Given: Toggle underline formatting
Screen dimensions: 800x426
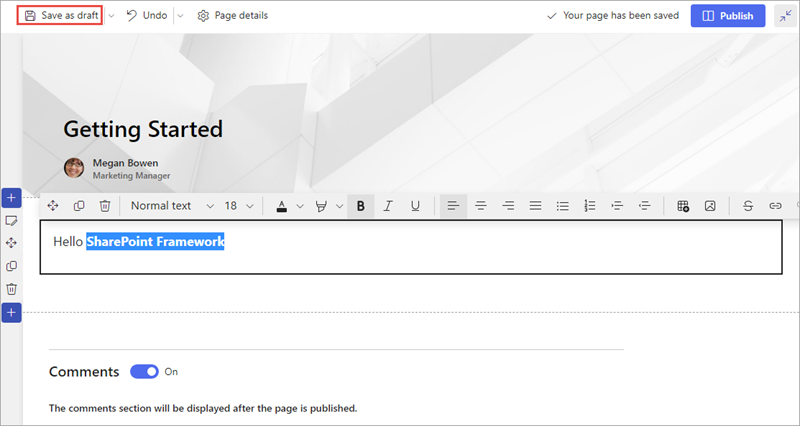Looking at the screenshot, I should tap(415, 206).
